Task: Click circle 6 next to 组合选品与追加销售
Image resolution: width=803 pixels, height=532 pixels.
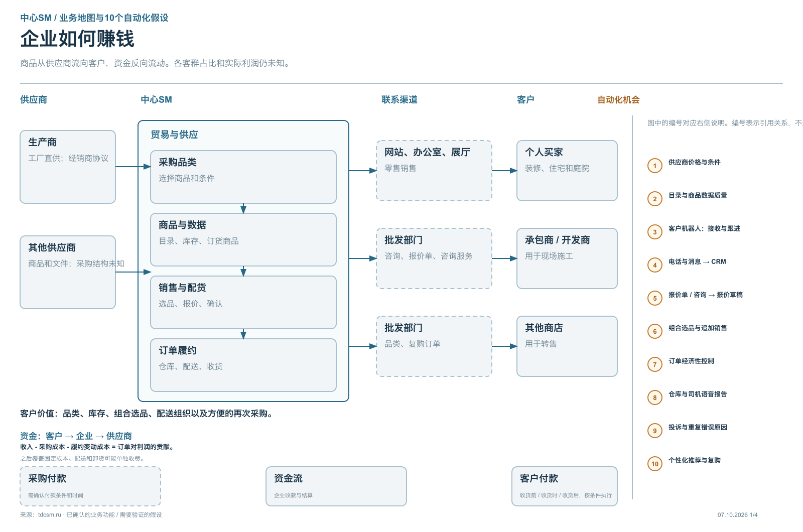Action: point(655,331)
